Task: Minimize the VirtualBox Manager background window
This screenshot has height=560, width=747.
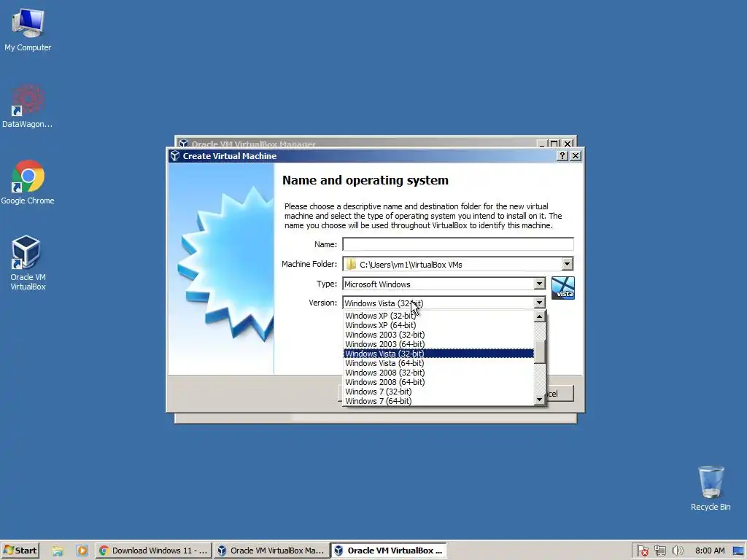Action: pyautogui.click(x=542, y=144)
